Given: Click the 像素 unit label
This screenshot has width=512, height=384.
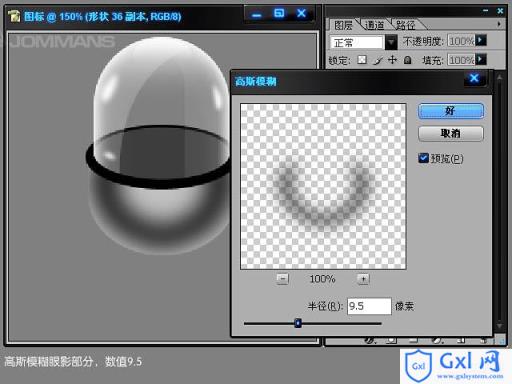Looking at the screenshot, I should pos(404,306).
